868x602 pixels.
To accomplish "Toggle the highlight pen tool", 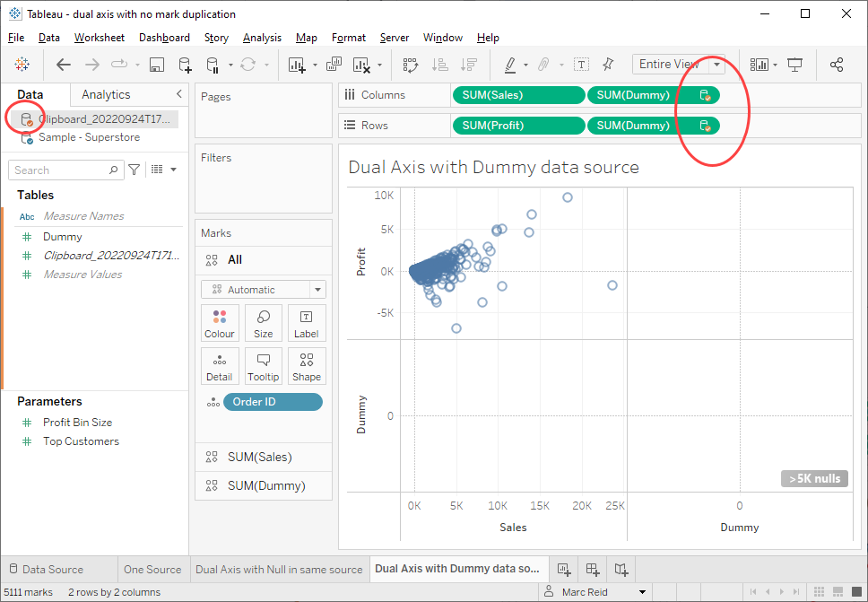I will click(x=510, y=65).
